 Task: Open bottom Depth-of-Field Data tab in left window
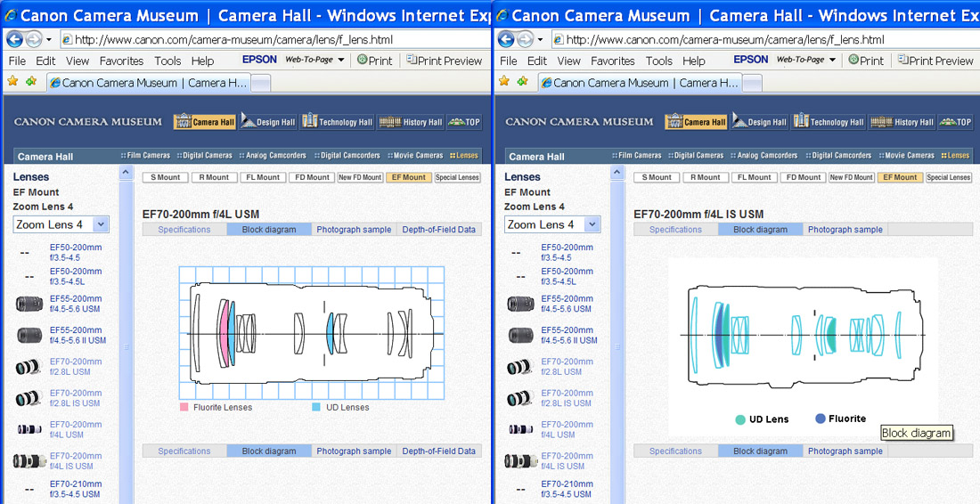tap(438, 451)
